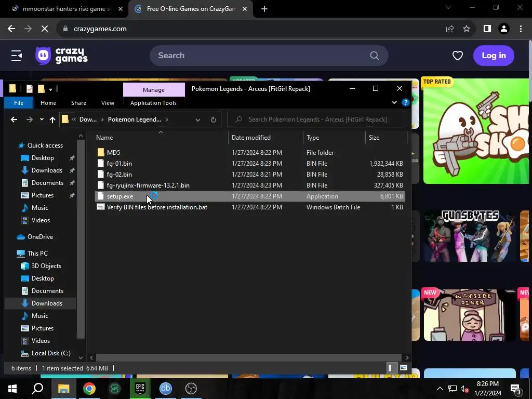
Task: Go back in File Explorer
Action: [14, 119]
